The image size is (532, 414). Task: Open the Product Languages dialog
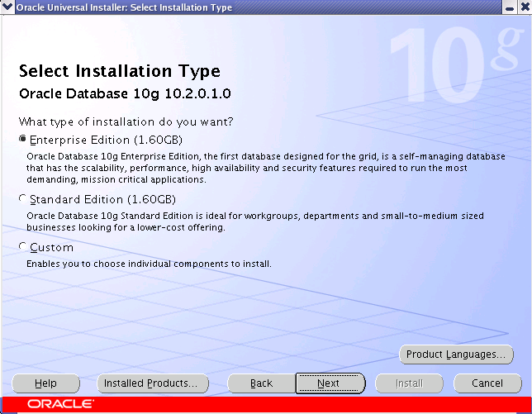[x=456, y=355]
